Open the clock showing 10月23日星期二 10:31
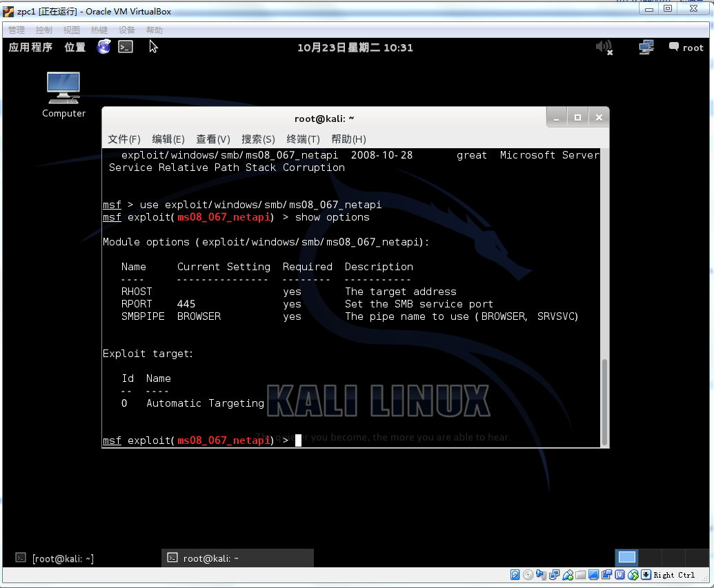714x588 pixels. click(355, 48)
